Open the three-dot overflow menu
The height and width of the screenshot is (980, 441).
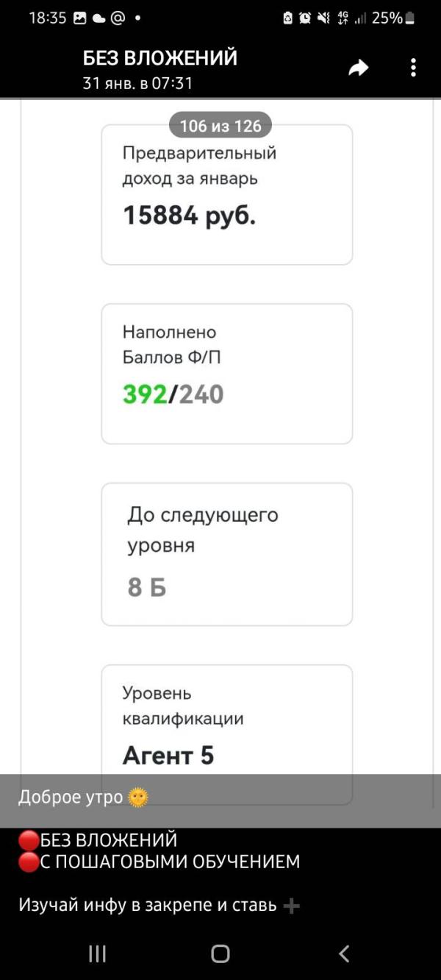(x=413, y=68)
